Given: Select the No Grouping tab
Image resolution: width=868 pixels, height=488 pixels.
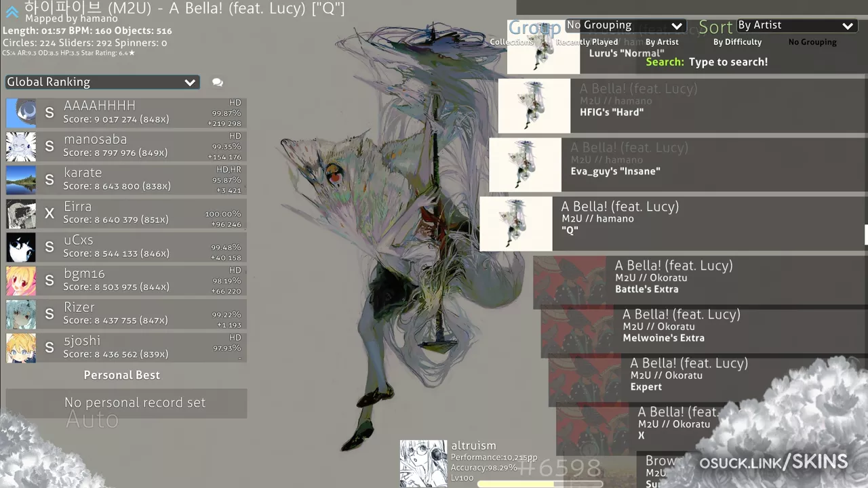Looking at the screenshot, I should (x=812, y=42).
